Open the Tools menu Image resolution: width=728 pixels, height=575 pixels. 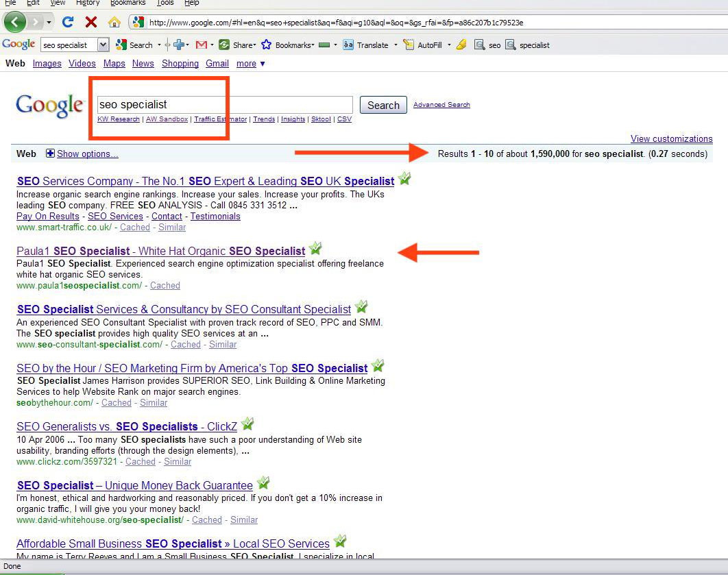point(165,3)
